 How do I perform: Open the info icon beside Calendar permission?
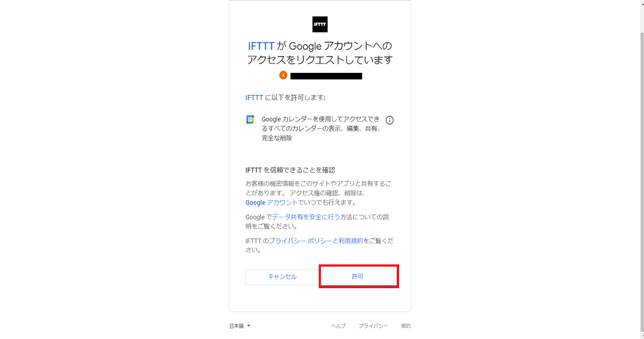point(389,120)
